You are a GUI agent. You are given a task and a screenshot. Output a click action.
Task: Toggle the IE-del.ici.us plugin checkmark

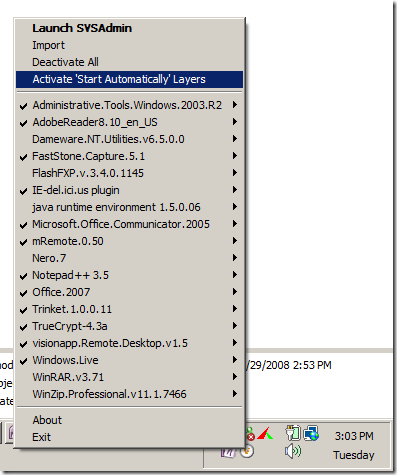(23, 191)
